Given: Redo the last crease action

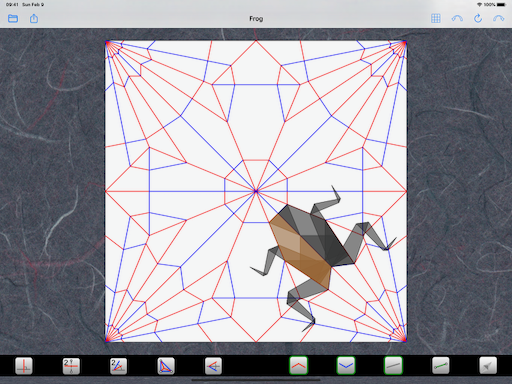Looking at the screenshot, I should click(x=499, y=18).
